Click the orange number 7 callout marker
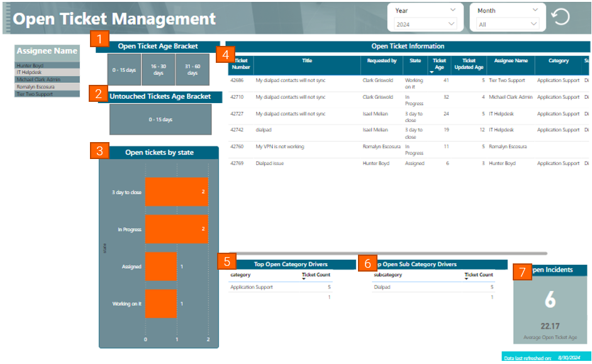Viewport: 592px width, 364px height. click(x=522, y=272)
